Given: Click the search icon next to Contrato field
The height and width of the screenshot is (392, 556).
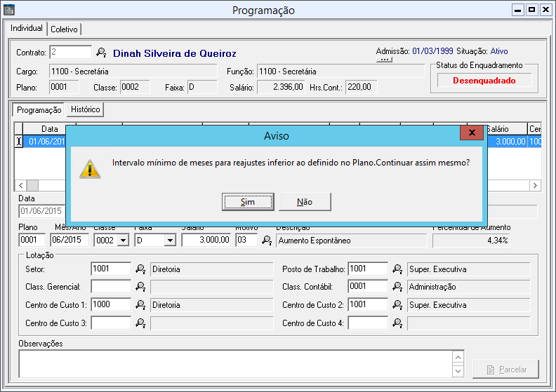Looking at the screenshot, I should pyautogui.click(x=101, y=53).
